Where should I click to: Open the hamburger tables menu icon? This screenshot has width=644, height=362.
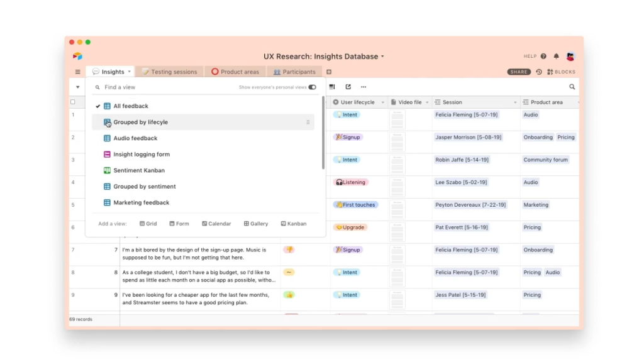click(77, 72)
